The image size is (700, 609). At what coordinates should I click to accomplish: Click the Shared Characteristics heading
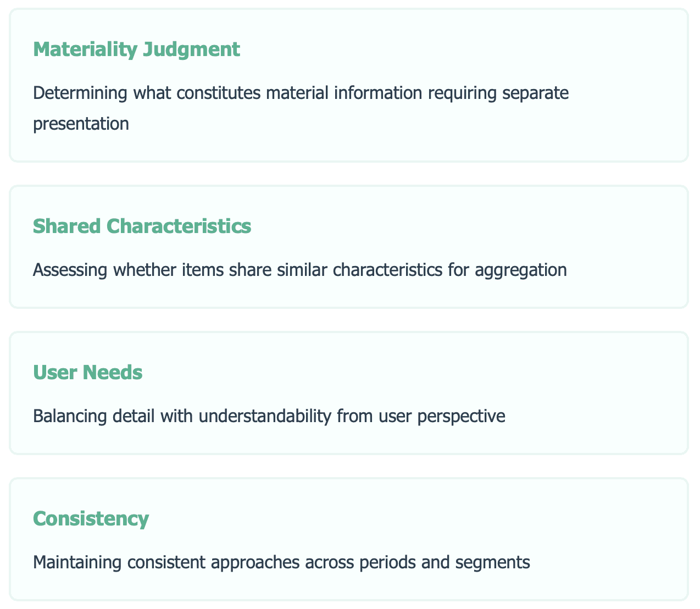[x=142, y=226]
